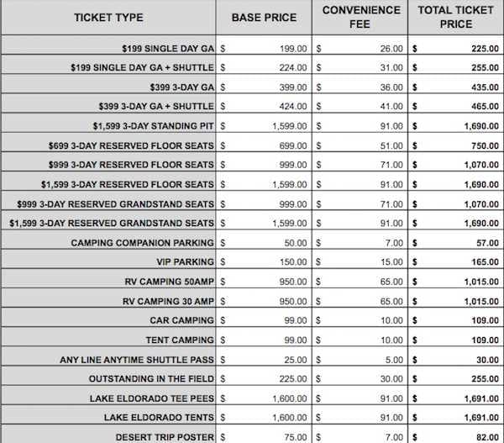
Task: Select the $699 3-DAY RESERVED FLOOR SEATS cell
Action: [131, 145]
